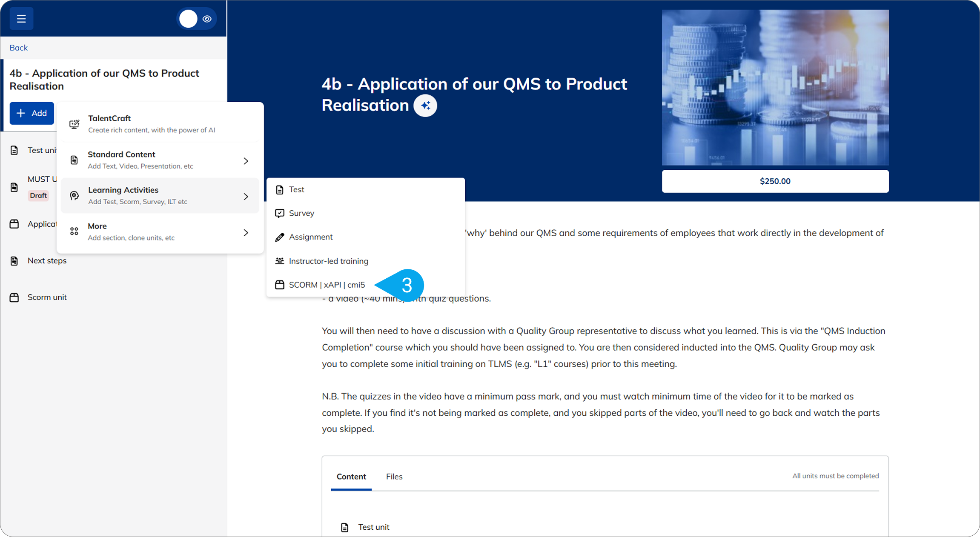Click the course cover image thumbnail
The height and width of the screenshot is (537, 980).
(775, 87)
